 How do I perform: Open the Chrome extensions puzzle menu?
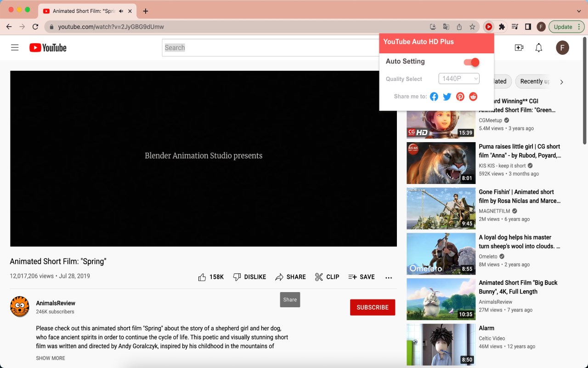(x=502, y=27)
